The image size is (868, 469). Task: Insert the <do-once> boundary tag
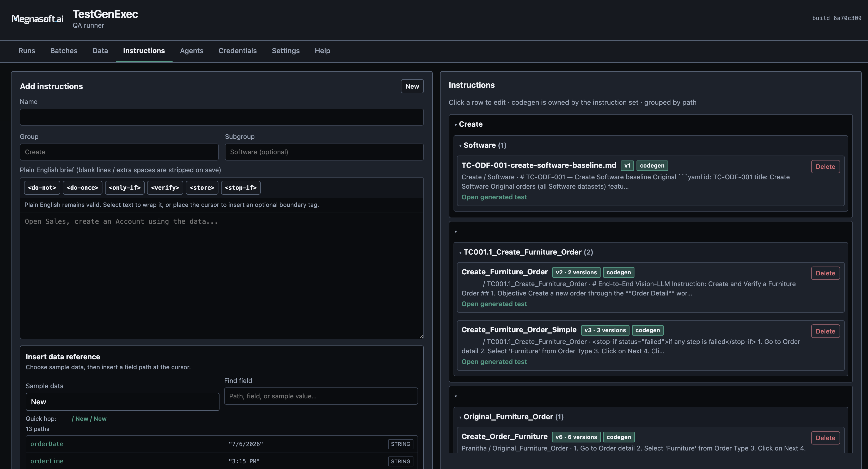(x=83, y=188)
